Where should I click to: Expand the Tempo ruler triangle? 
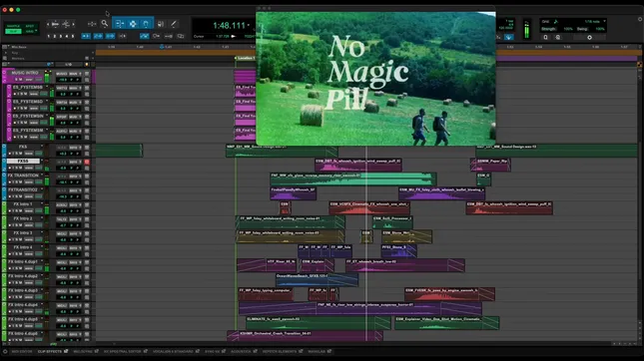[5, 53]
